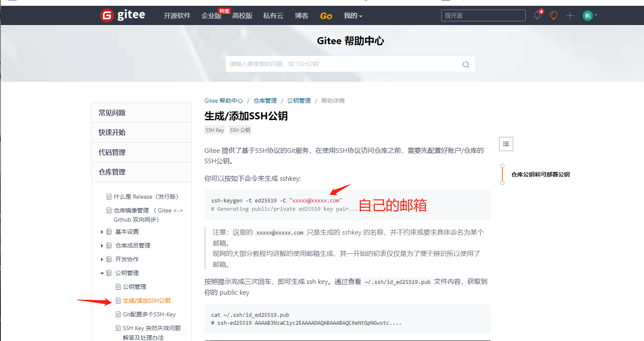
Task: Open the green user avatar menu
Action: tap(588, 15)
